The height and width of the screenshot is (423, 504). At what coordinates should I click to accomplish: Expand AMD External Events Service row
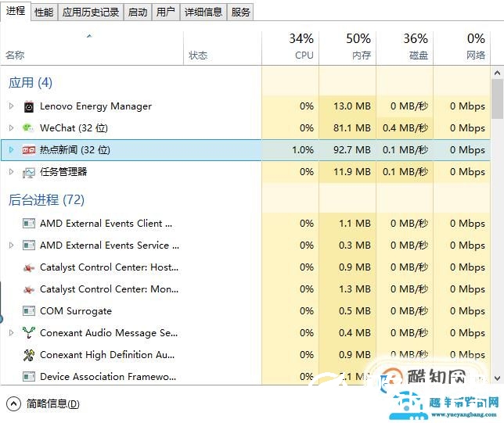tap(11, 246)
